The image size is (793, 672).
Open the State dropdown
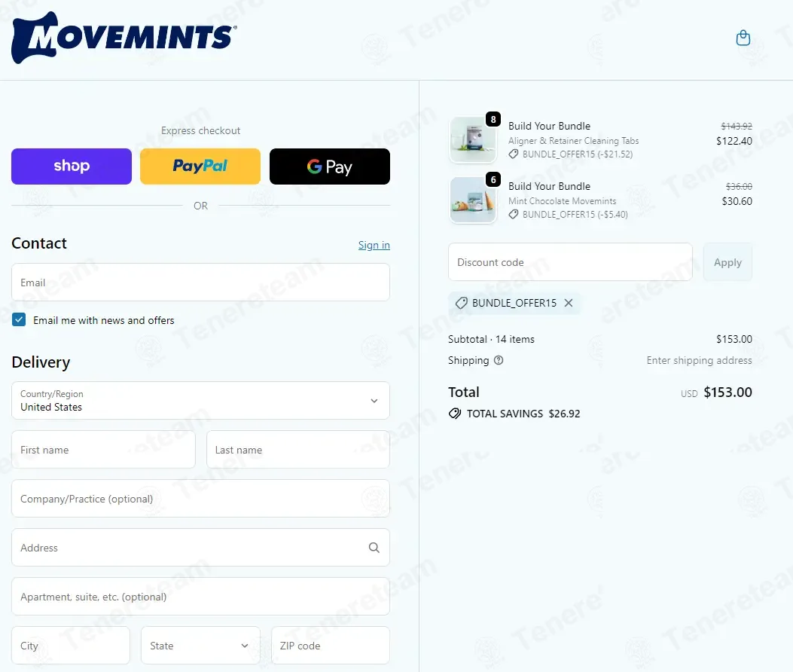coord(200,645)
